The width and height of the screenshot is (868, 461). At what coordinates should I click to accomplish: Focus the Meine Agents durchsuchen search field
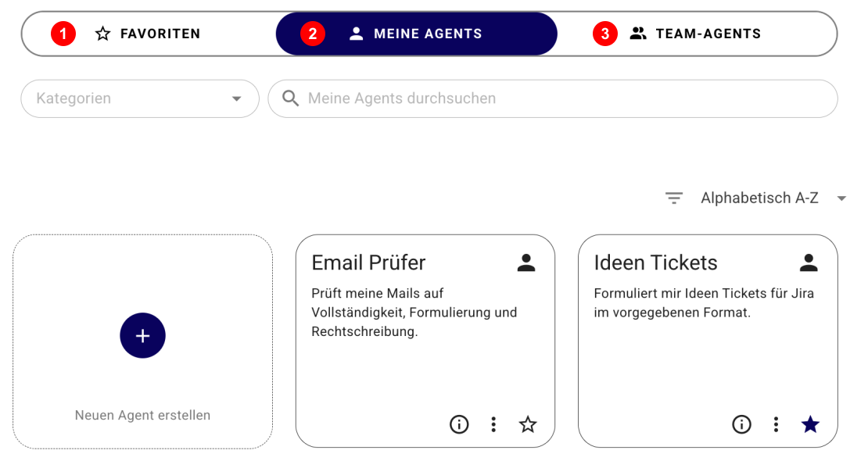coord(552,98)
